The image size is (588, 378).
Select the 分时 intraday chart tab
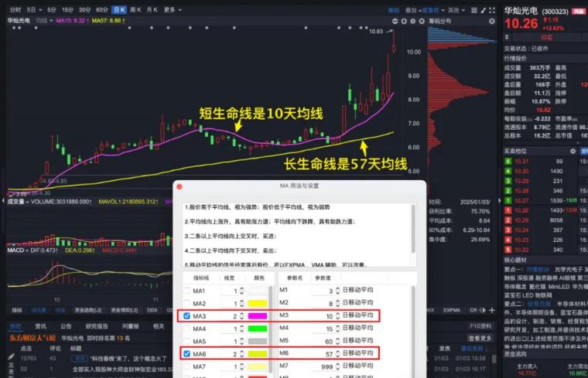[15, 10]
